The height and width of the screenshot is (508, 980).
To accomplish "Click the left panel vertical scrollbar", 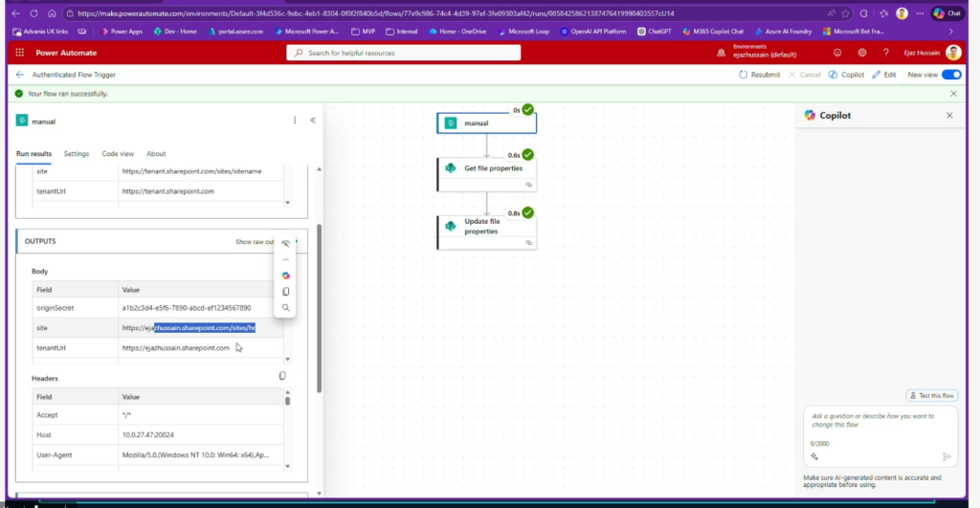I will pyautogui.click(x=320, y=308).
